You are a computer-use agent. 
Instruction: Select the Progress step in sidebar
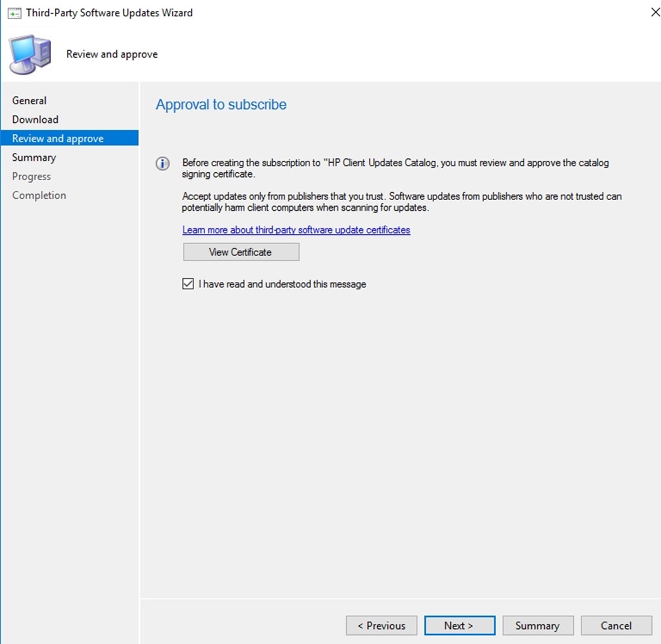click(31, 177)
